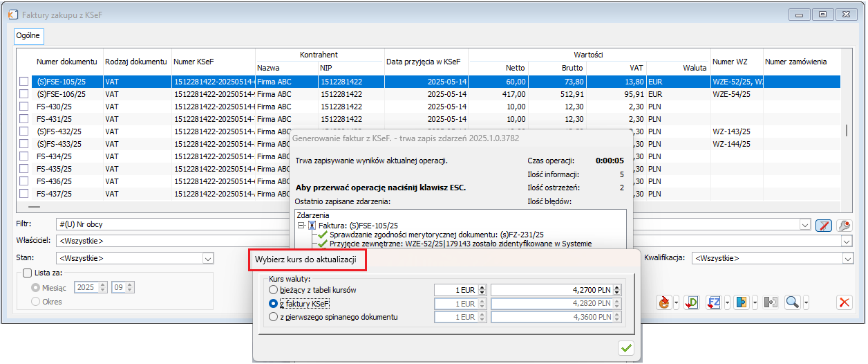Image resolution: width=868 pixels, height=364 pixels.
Task: Switch to the Ogólne tab
Action: 28,35
